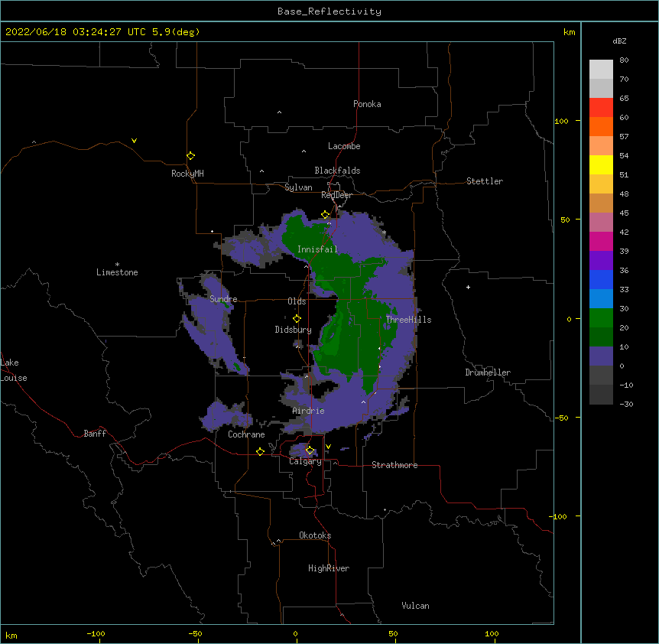This screenshot has width=659, height=644.
Task: Click the Calgary city label
Action: tap(305, 461)
